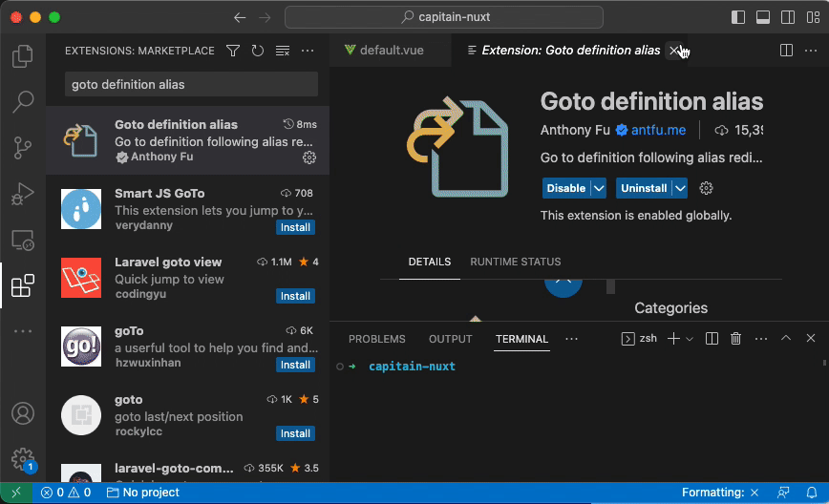Select Goto definition alias in results list
This screenshot has width=829, height=504.
pos(188,140)
